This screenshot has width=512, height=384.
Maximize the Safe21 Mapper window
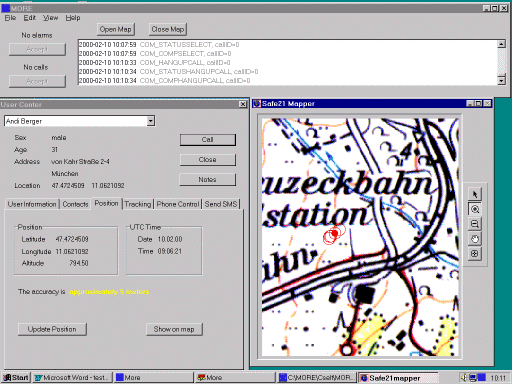[x=478, y=104]
